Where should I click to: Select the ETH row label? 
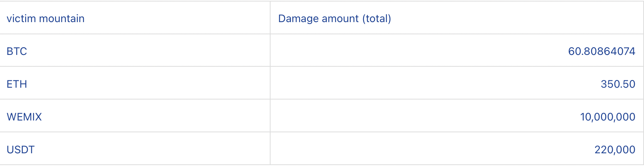pyautogui.click(x=17, y=84)
